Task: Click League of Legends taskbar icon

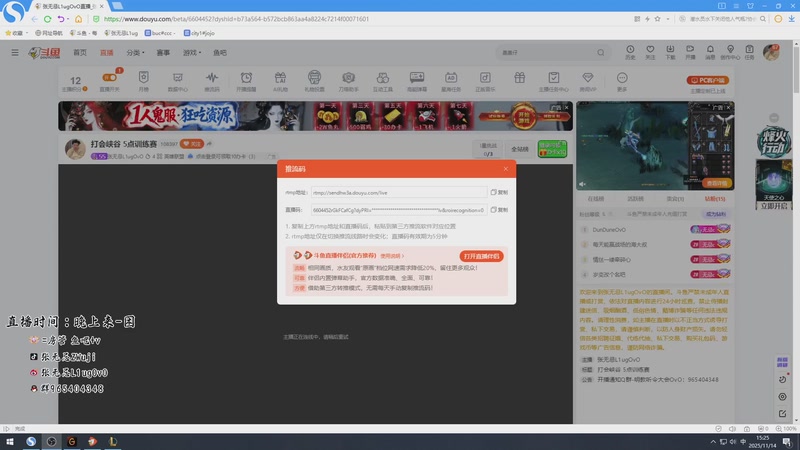Action: click(x=113, y=441)
